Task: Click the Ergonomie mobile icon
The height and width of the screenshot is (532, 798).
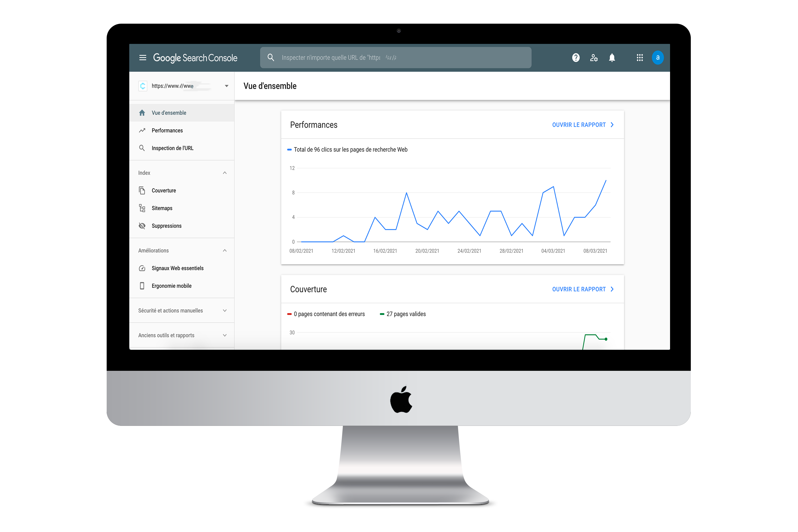Action: coord(143,286)
